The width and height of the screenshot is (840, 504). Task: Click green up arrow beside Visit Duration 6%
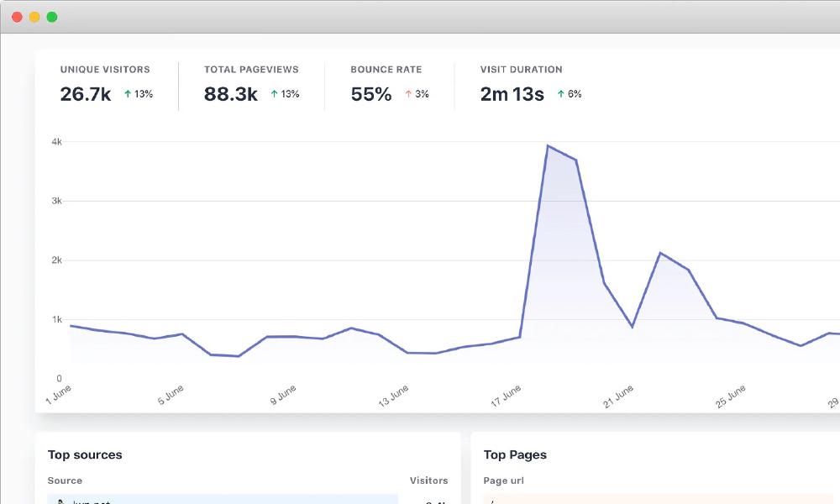pyautogui.click(x=561, y=94)
